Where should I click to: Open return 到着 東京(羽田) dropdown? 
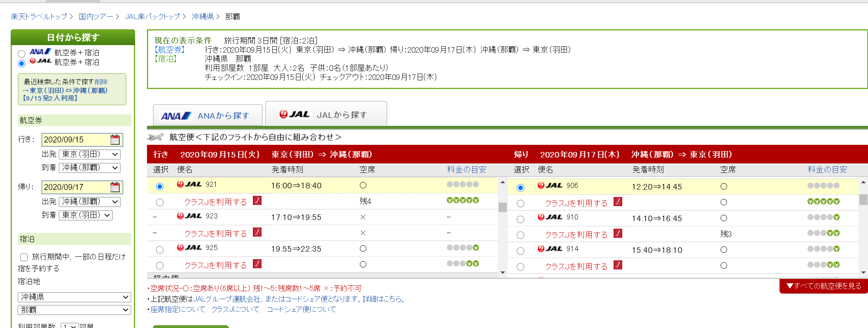pos(86,215)
